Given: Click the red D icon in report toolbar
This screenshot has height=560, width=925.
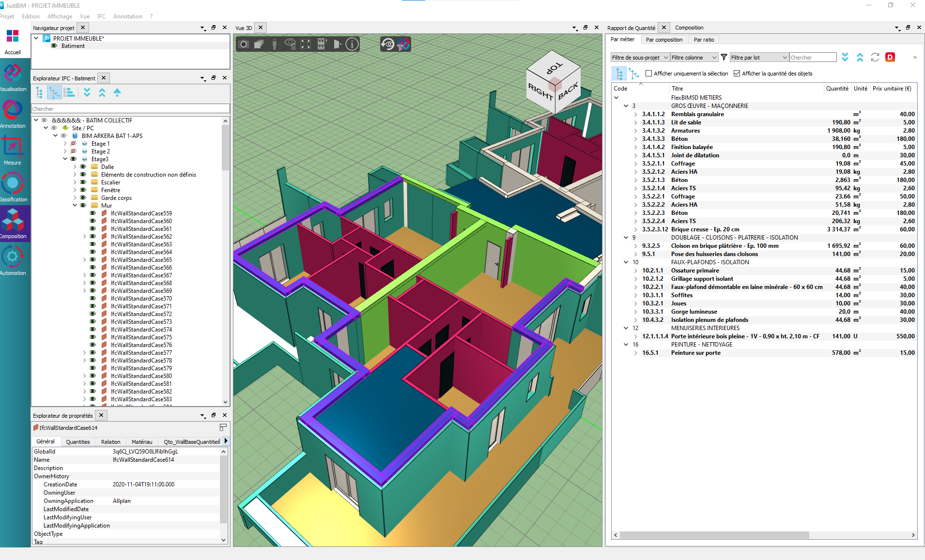Looking at the screenshot, I should pos(890,57).
